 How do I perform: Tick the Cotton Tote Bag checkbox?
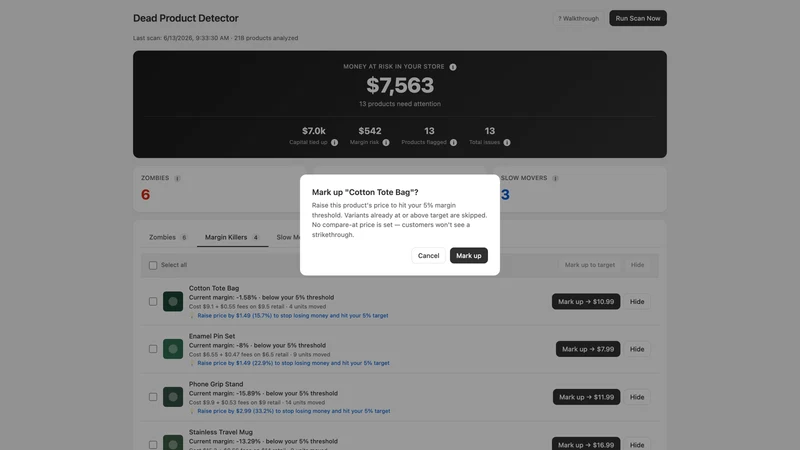click(153, 302)
